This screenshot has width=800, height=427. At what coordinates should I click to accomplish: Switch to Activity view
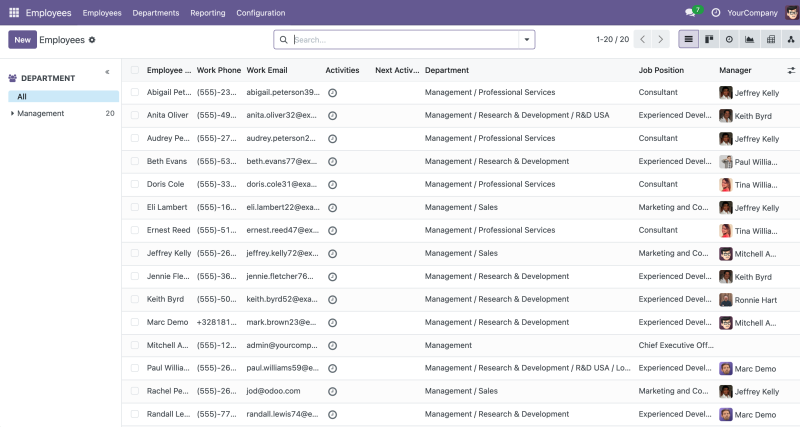click(729, 40)
